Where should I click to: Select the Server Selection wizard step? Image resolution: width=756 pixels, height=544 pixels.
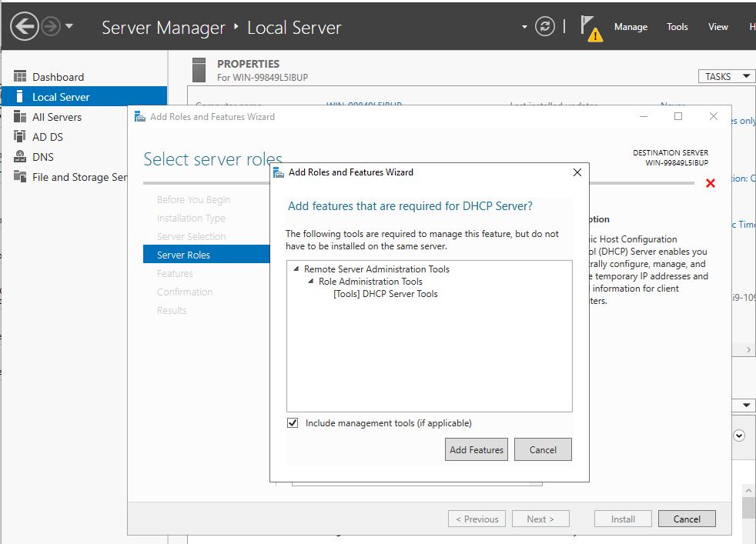pyautogui.click(x=191, y=236)
